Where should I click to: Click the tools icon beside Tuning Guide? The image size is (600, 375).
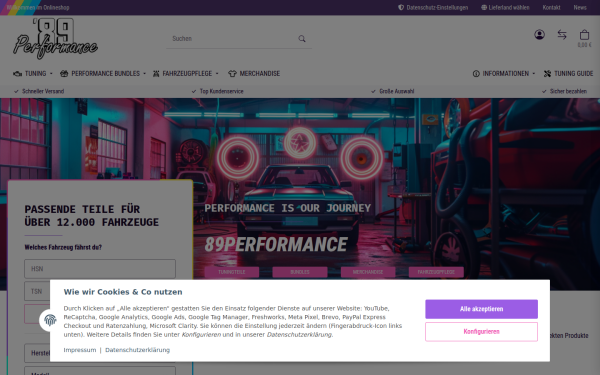(x=548, y=73)
